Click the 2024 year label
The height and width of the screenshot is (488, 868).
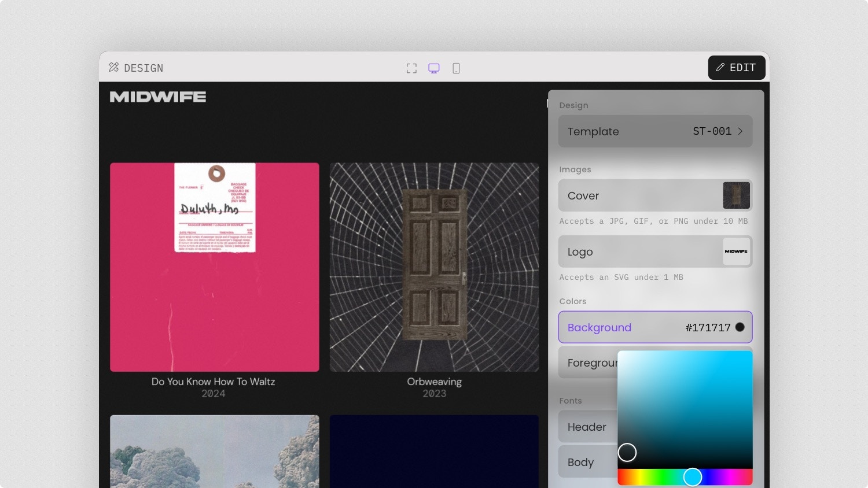click(x=213, y=394)
